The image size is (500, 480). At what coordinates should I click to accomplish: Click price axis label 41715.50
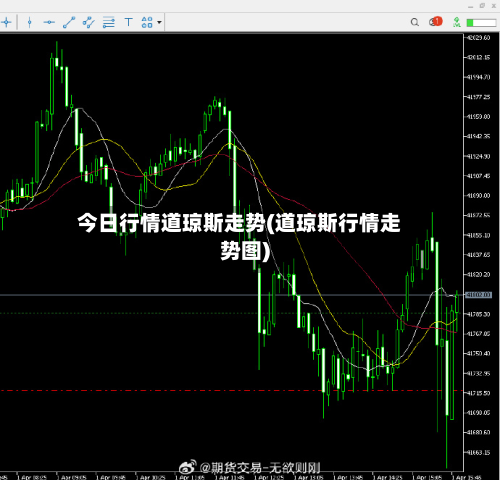click(478, 393)
